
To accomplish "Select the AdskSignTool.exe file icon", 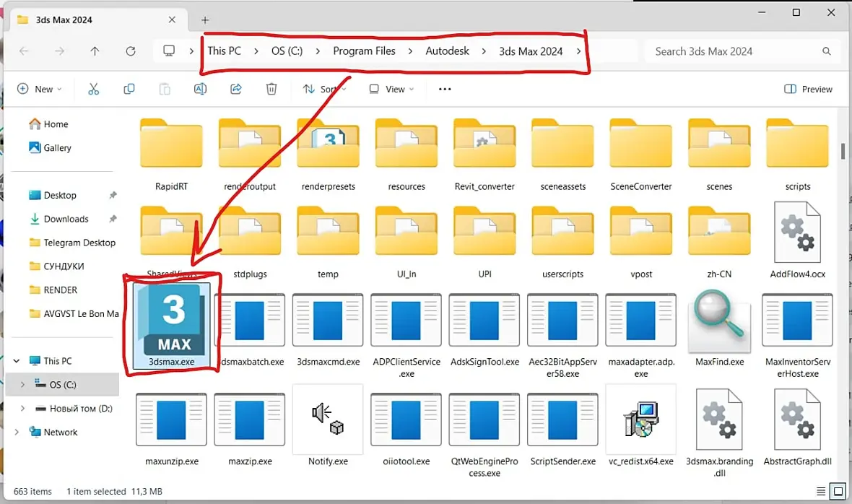I will (x=484, y=321).
